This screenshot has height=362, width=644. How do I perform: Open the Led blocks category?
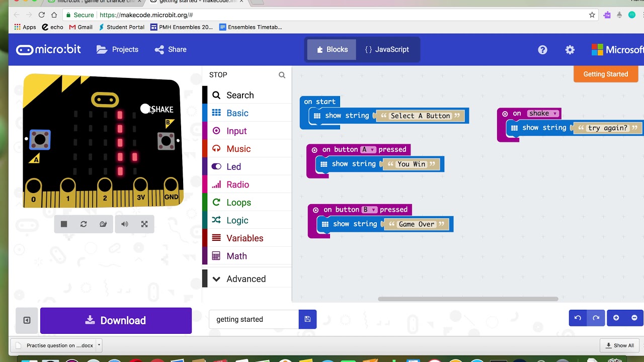(x=247, y=166)
